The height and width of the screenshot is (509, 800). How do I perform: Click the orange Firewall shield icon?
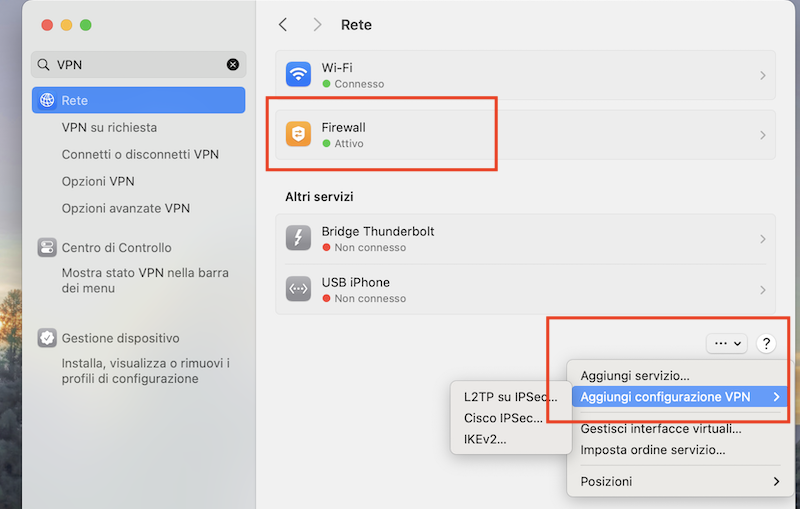tap(298, 135)
